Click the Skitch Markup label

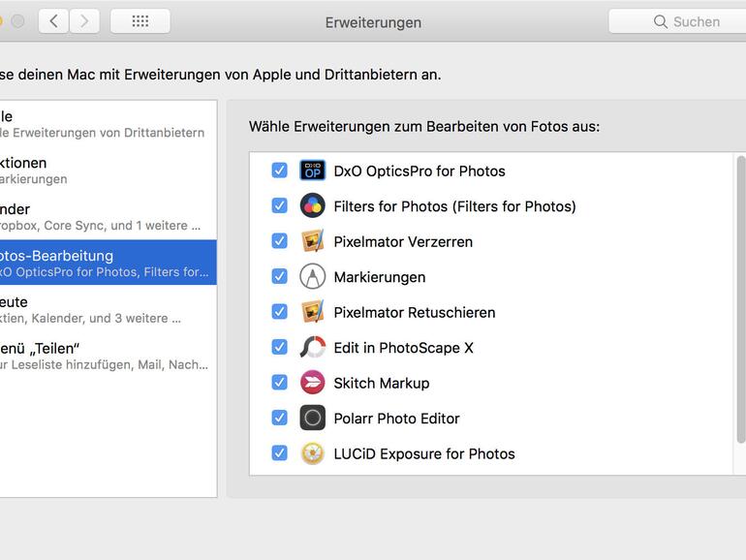point(382,383)
